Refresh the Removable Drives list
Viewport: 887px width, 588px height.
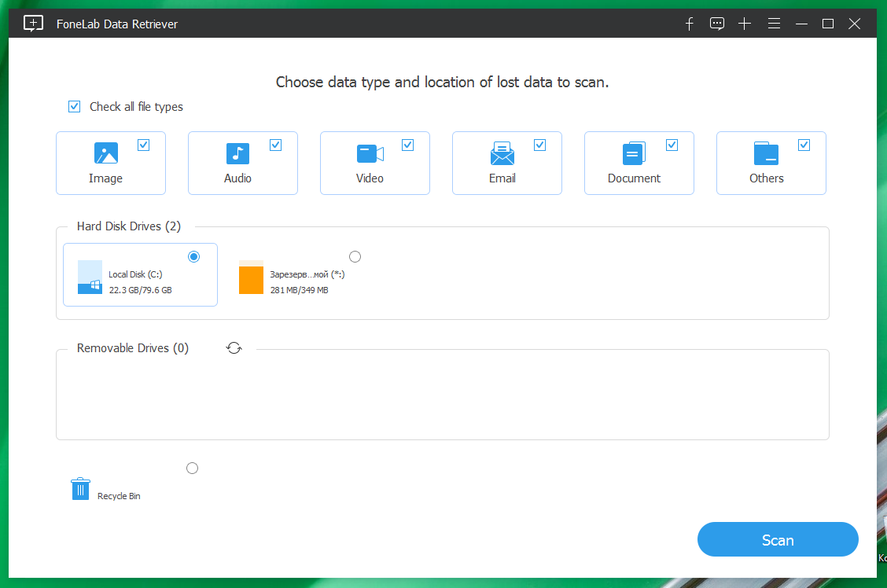[x=234, y=347]
